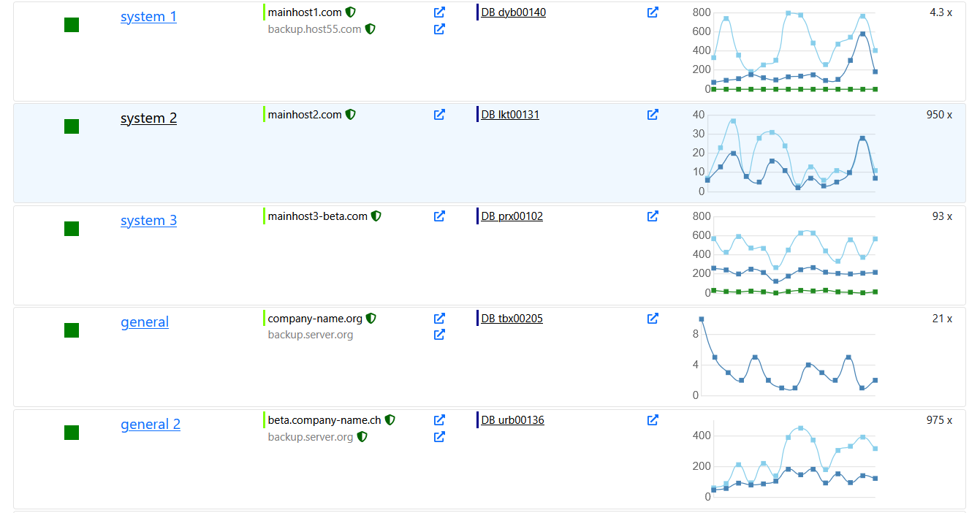Open database link DB lkt00131
Image resolution: width=980 pixels, height=513 pixels.
click(x=510, y=115)
